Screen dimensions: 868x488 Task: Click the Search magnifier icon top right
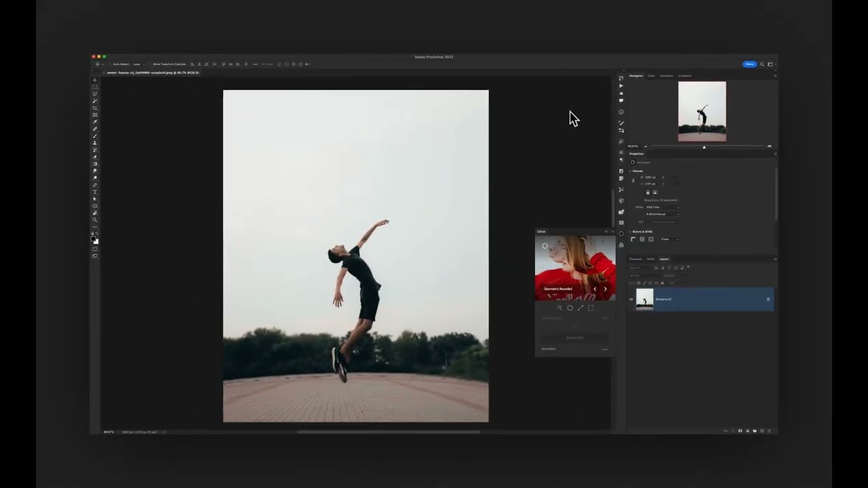point(762,64)
